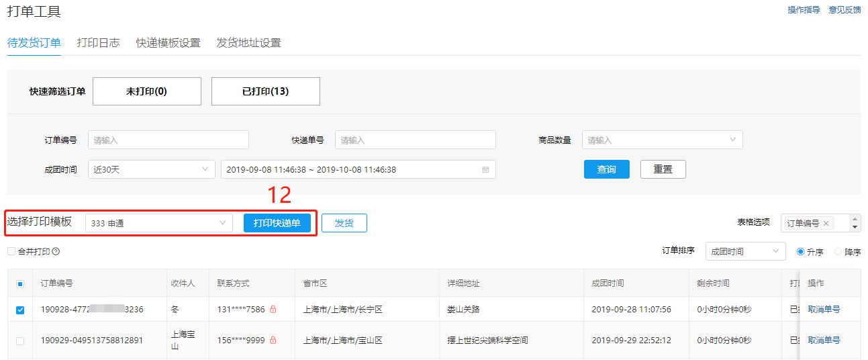Click the 查询 button
Image resolution: width=868 pixels, height=360 pixels.
tap(607, 169)
